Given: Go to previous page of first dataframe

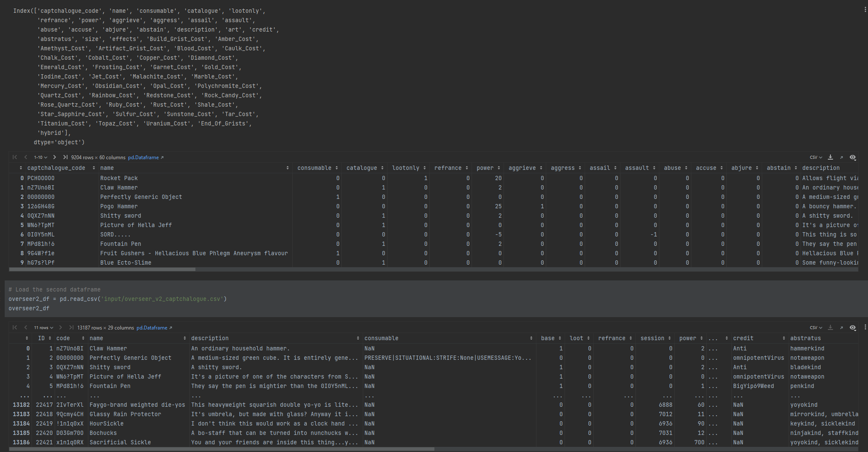Looking at the screenshot, I should coord(26,157).
